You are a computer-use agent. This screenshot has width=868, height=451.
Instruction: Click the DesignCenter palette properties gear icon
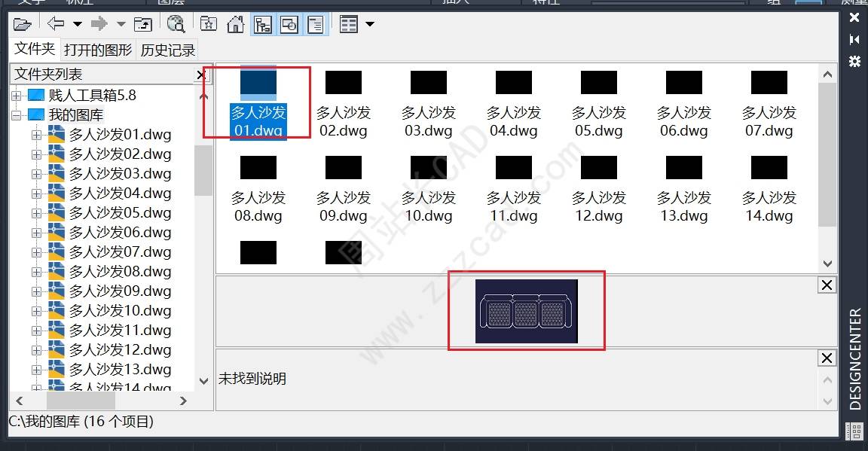pyautogui.click(x=854, y=61)
